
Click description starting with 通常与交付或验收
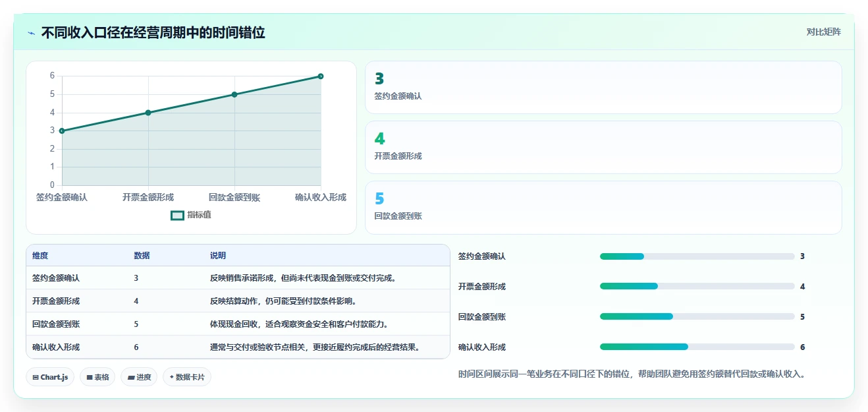[x=315, y=347]
